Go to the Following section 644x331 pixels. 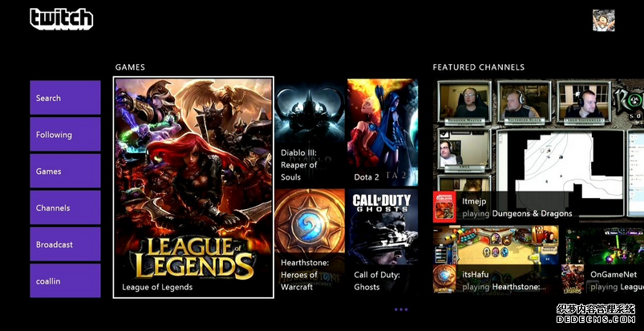[65, 135]
